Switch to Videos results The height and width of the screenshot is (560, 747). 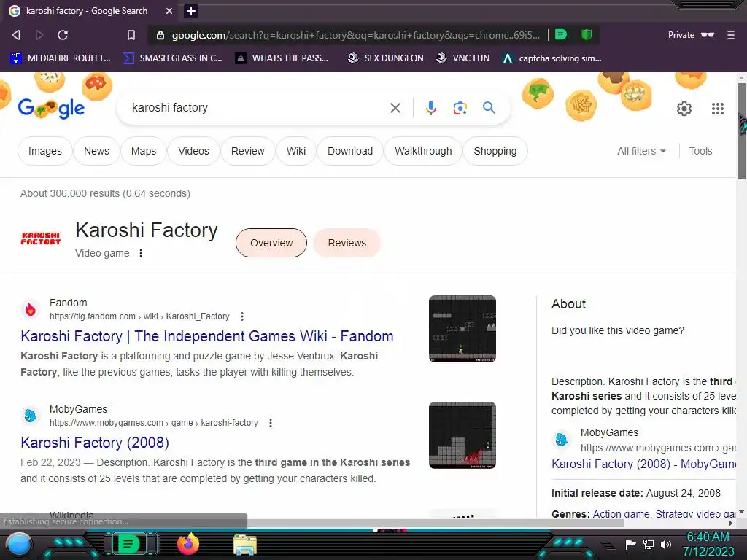point(193,151)
